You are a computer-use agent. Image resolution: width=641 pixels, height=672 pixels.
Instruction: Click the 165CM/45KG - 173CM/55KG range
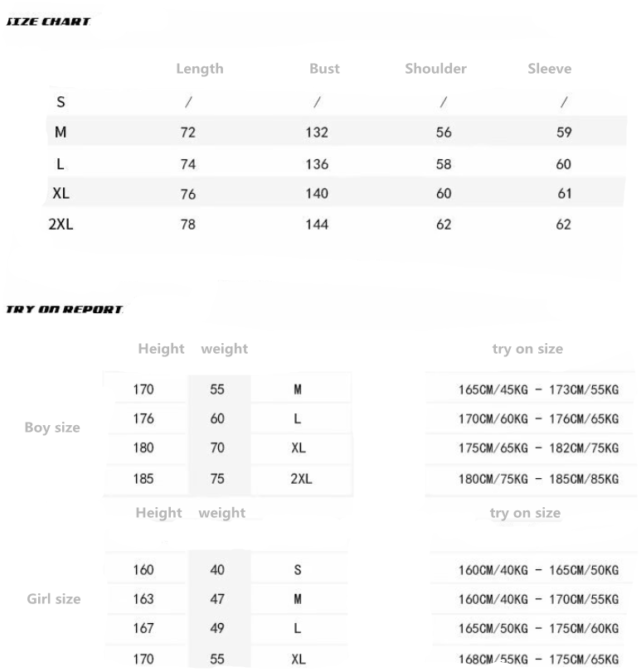click(x=538, y=389)
